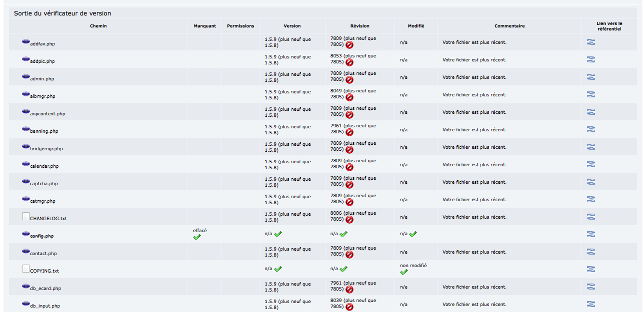Viewport: 644px width, 312px height.
Task: Open the catmgr.php file link
Action: coord(43,201)
